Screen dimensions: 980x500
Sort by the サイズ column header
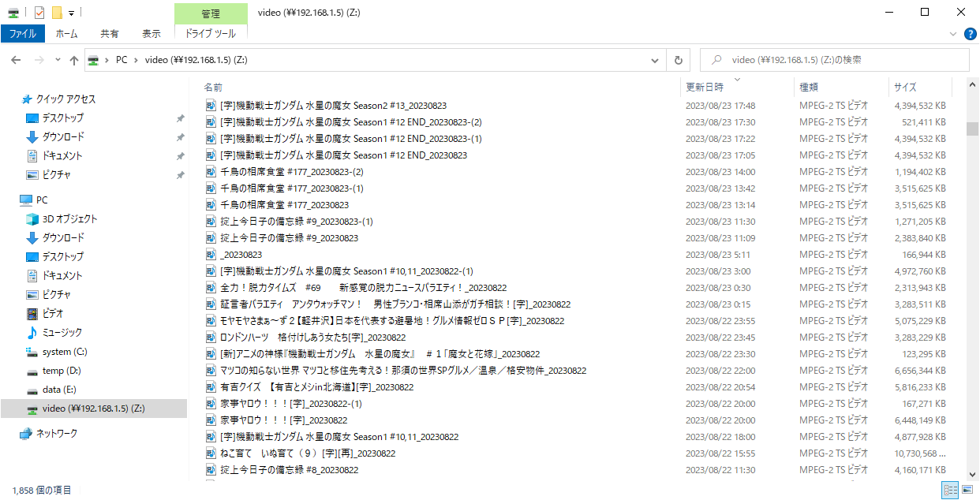[905, 87]
